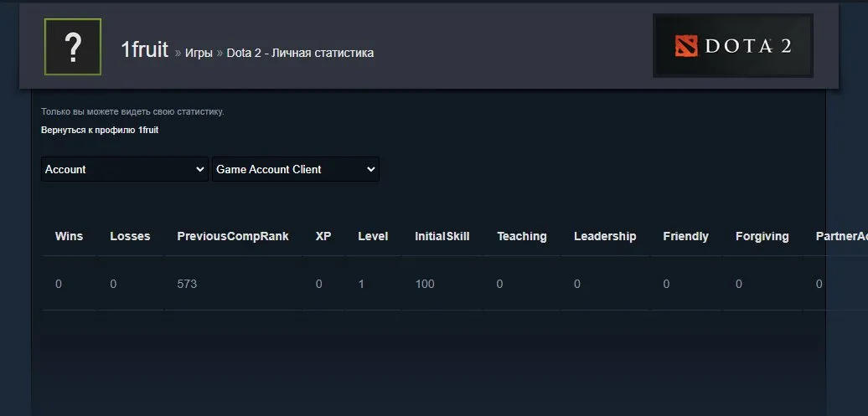Click the Leadership column header
The image size is (868, 416).
[605, 236]
